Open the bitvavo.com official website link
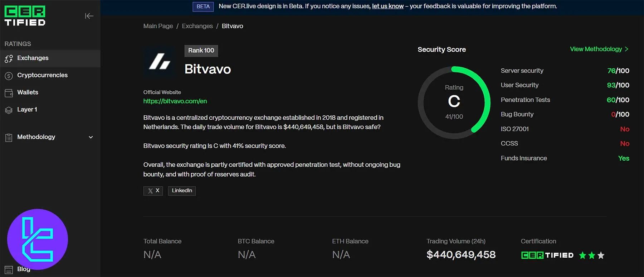Viewport: 644px width, 277px height. [x=175, y=101]
